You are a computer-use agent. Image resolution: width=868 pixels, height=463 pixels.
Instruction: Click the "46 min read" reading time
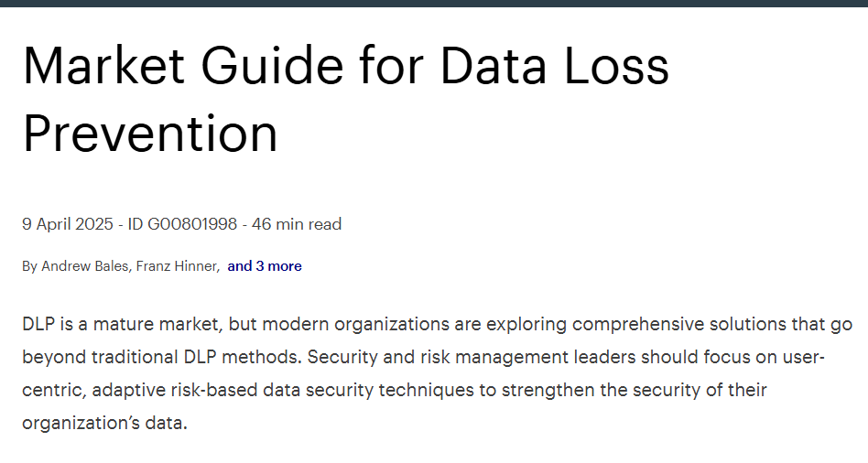296,224
